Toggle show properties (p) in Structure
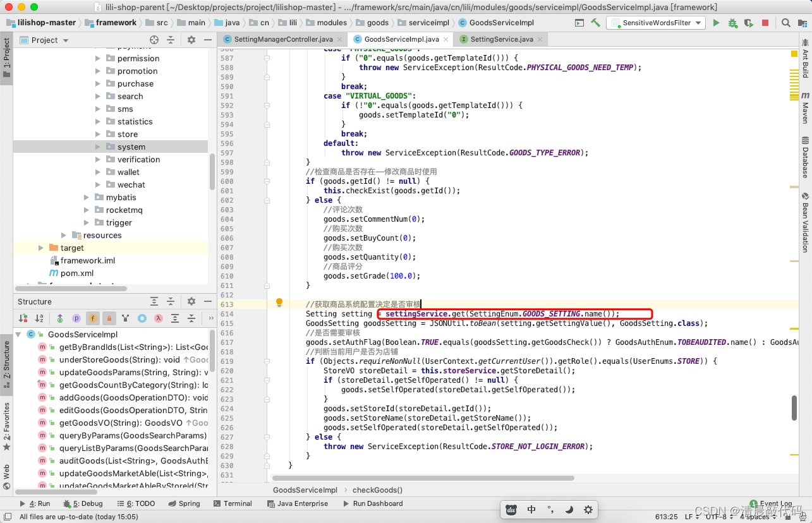Image resolution: width=812 pixels, height=523 pixels. tap(76, 318)
